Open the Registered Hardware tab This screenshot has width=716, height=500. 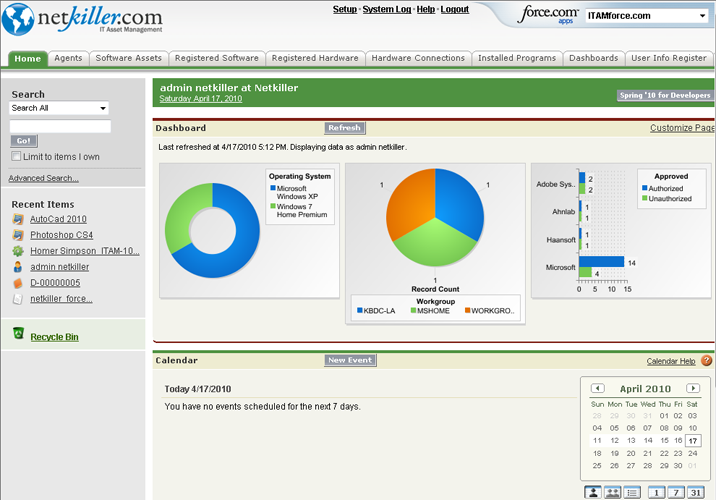(315, 58)
